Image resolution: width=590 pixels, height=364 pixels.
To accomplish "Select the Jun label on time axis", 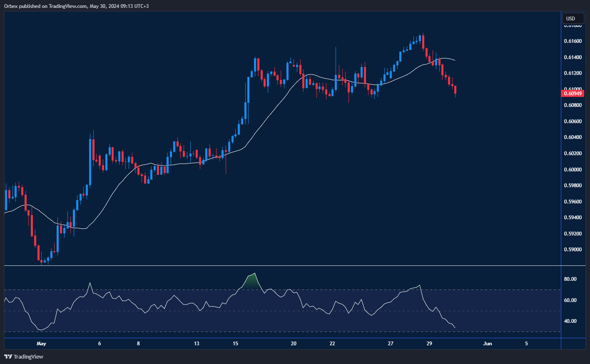I will 487,344.
